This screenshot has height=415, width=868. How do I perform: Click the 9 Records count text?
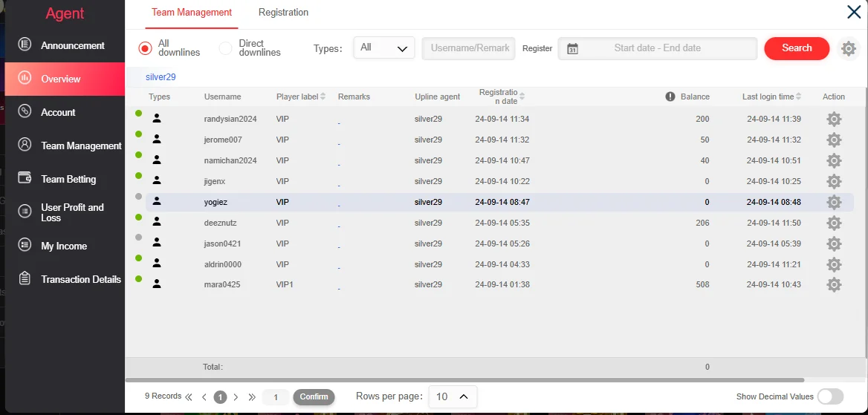pos(163,396)
